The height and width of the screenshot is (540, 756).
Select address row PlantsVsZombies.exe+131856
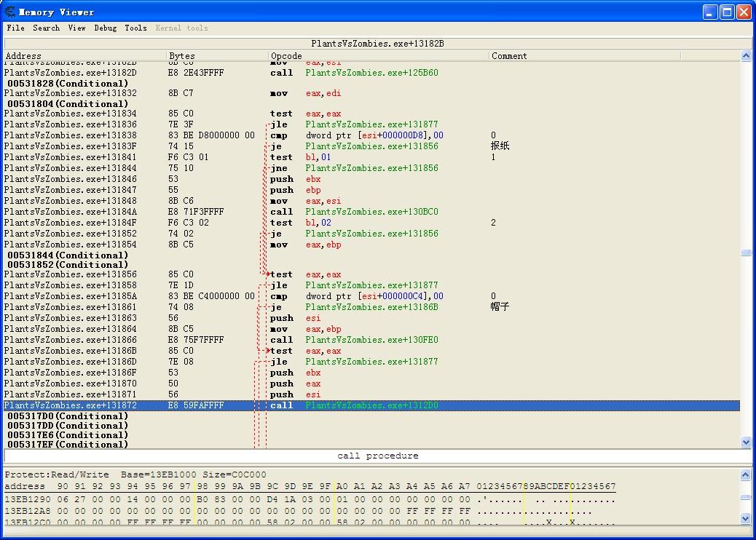point(371,274)
